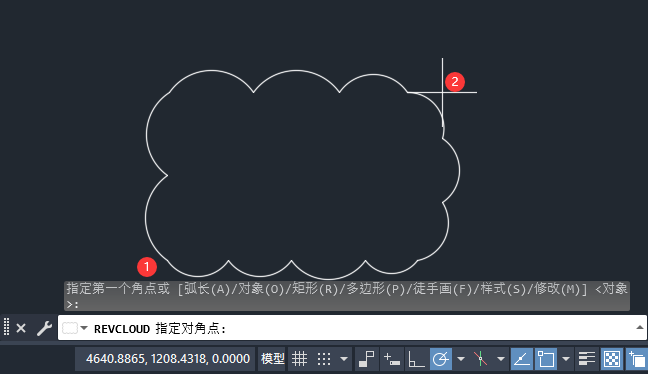Click 样式(S) style option
This screenshot has width=648, height=374.
click(x=503, y=288)
